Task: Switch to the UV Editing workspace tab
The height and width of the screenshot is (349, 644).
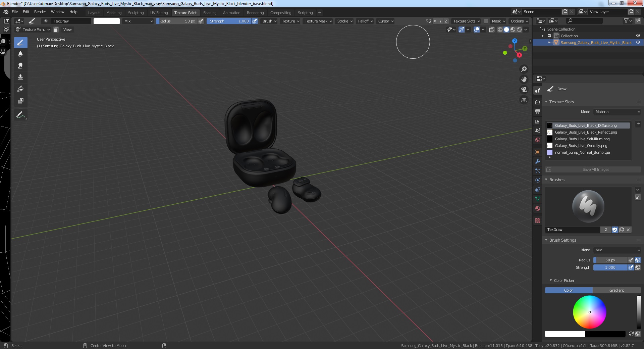Action: coord(159,13)
